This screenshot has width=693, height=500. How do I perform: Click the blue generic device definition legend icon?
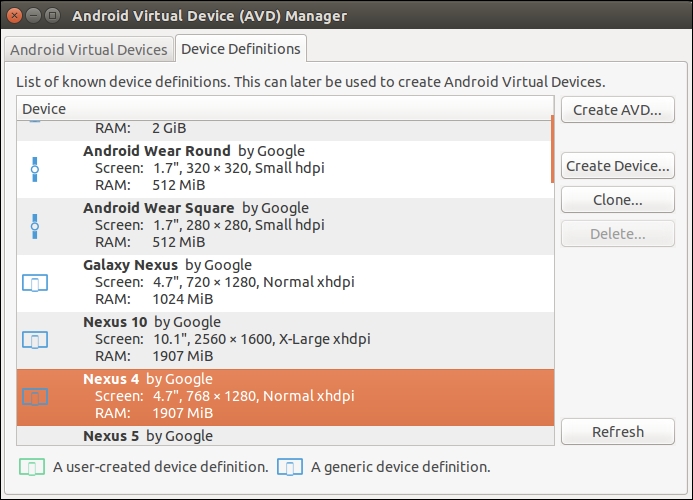click(x=290, y=466)
